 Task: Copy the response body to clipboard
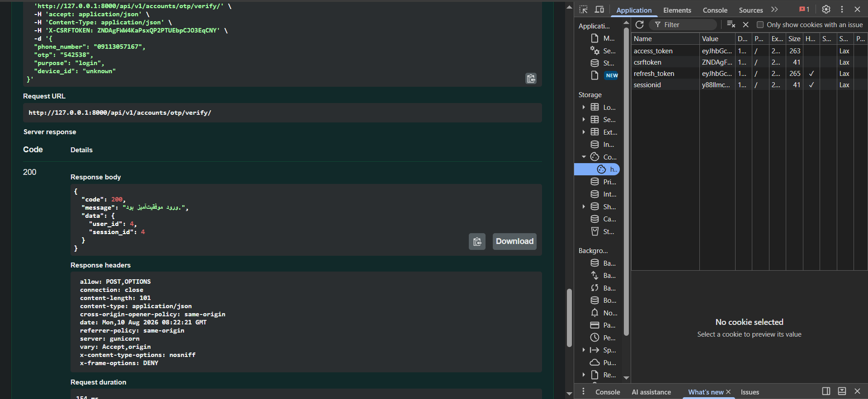477,241
